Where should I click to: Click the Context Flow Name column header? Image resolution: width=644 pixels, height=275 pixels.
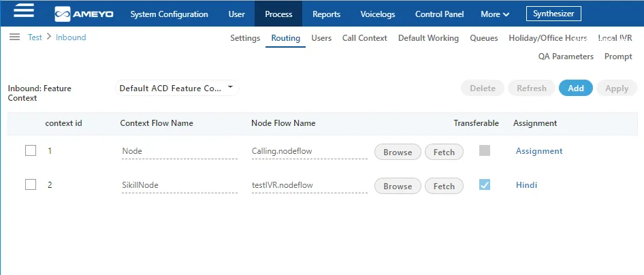point(157,123)
